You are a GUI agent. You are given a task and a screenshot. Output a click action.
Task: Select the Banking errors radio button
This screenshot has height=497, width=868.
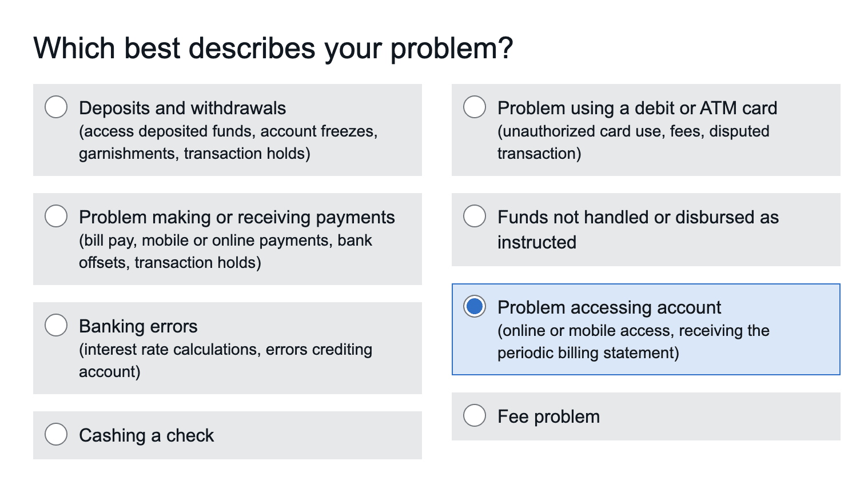tap(56, 325)
